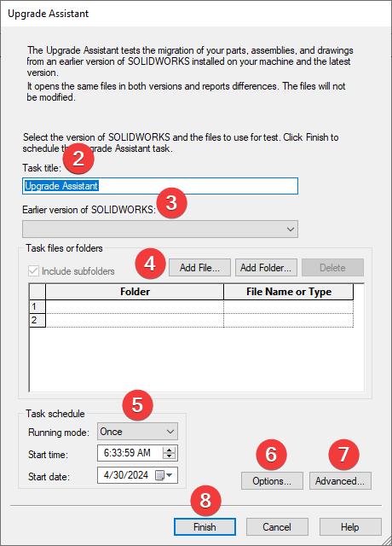392x546 pixels.
Task: Cancel the Upgrade Assistant dialog
Action: pyautogui.click(x=277, y=527)
